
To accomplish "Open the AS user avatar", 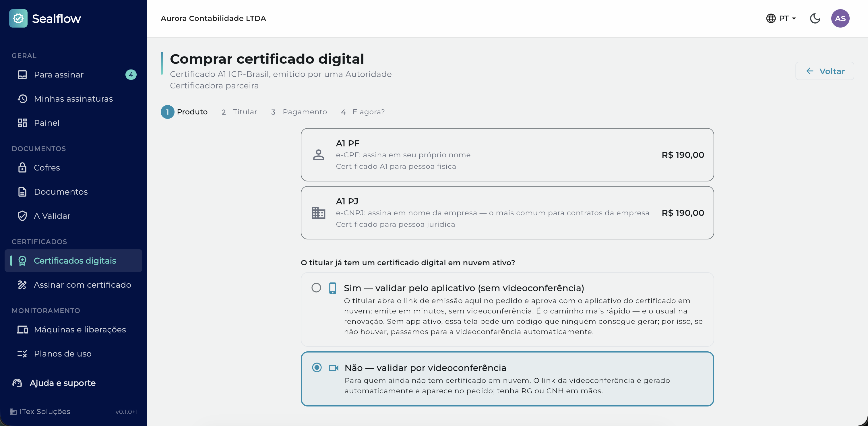I will [x=840, y=18].
